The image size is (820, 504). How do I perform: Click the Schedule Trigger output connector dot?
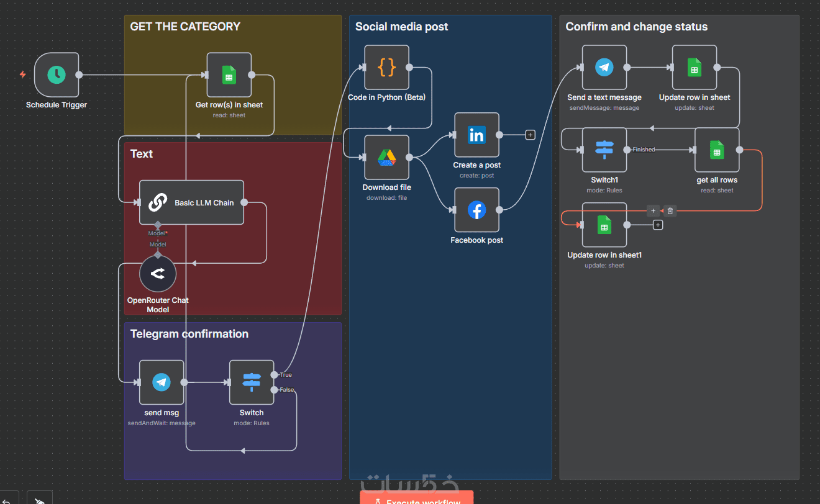pos(79,74)
